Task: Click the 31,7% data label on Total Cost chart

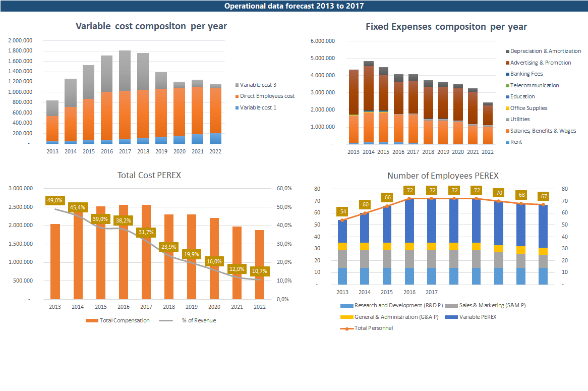Action: 146,232
